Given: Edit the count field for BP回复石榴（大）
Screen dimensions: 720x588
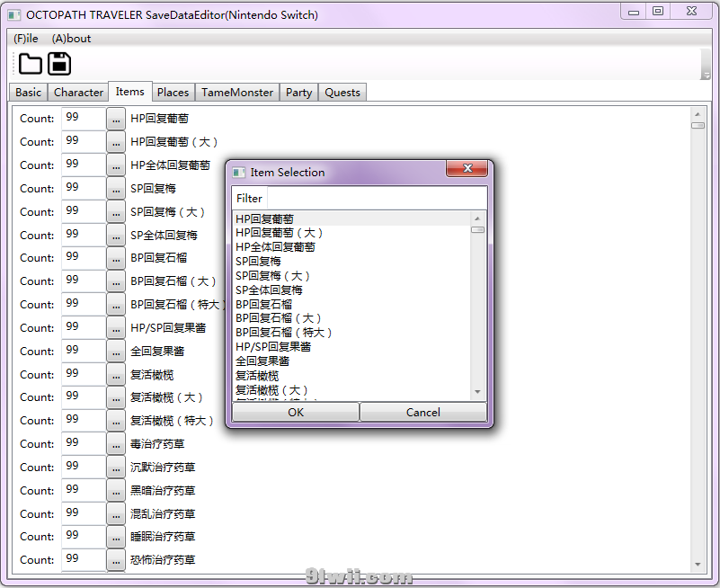Looking at the screenshot, I should pos(84,281).
